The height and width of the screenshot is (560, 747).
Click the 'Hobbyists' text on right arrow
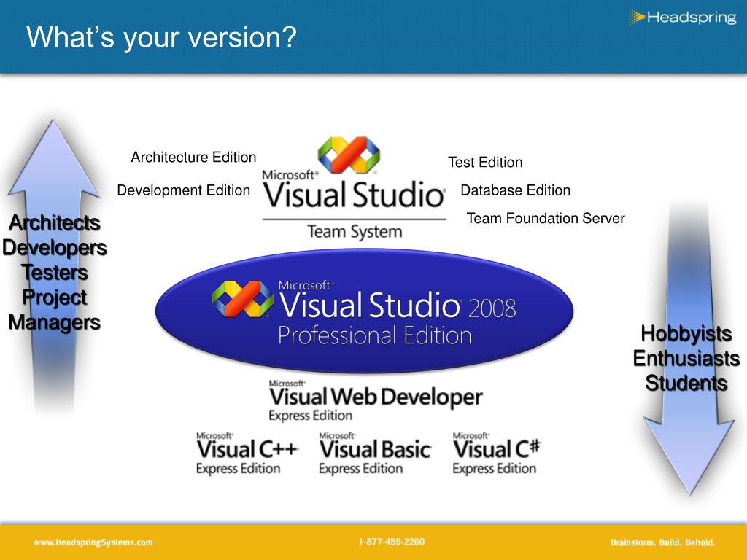pyautogui.click(x=686, y=334)
